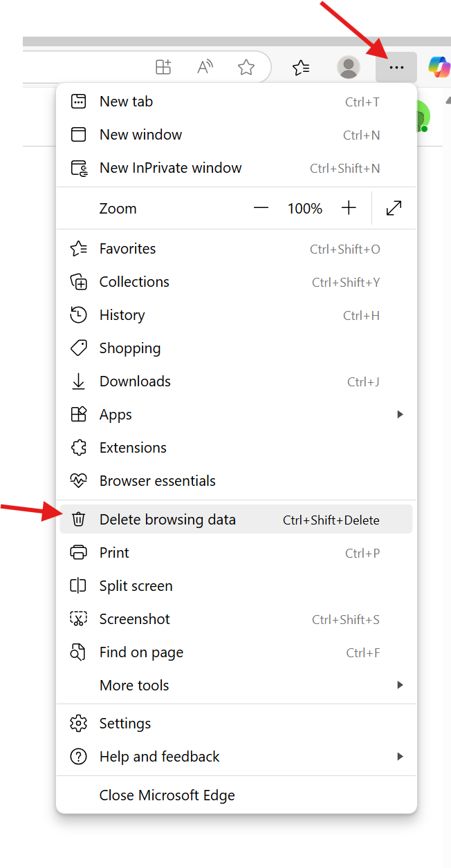This screenshot has width=451, height=868.
Task: Select the apps grid toolbar icon
Action: coord(163,67)
